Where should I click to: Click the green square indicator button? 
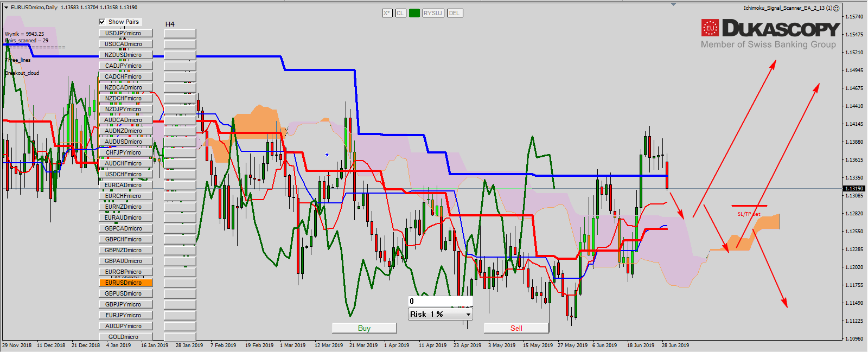click(414, 13)
